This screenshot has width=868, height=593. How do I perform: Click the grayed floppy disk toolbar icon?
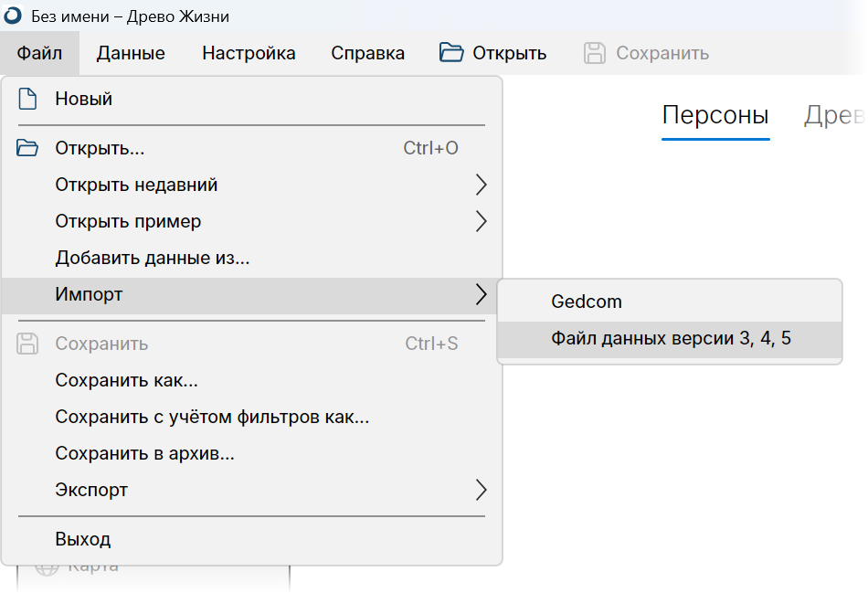[x=595, y=53]
